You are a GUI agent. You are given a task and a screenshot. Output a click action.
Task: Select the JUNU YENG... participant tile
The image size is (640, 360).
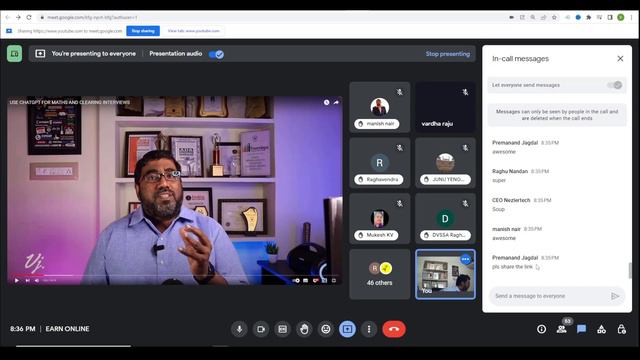pyautogui.click(x=445, y=163)
